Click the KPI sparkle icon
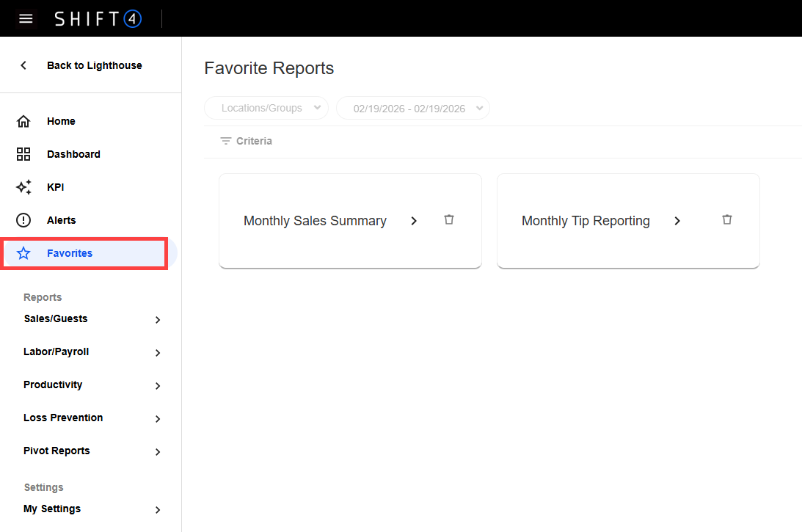Image resolution: width=802 pixels, height=532 pixels. (23, 187)
